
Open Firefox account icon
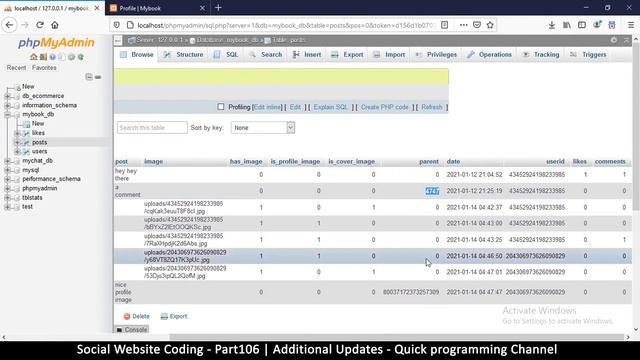pos(597,25)
